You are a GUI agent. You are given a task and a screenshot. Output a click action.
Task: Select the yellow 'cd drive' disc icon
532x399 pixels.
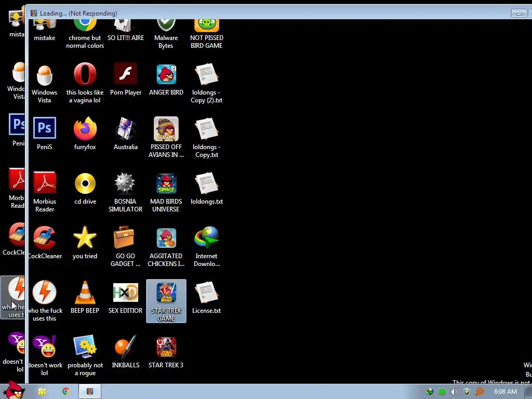pyautogui.click(x=85, y=183)
